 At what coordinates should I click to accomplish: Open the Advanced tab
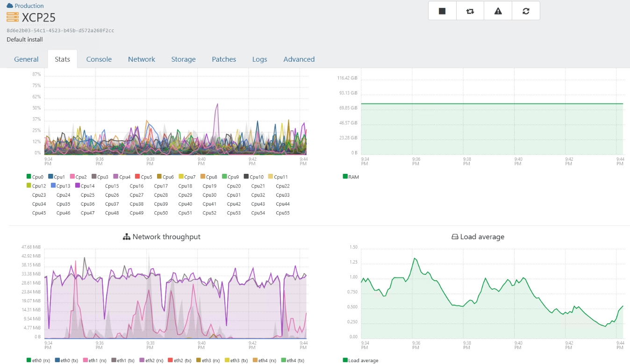(299, 59)
